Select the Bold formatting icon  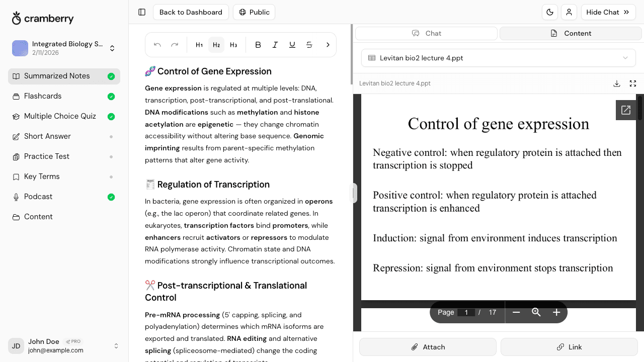click(258, 45)
